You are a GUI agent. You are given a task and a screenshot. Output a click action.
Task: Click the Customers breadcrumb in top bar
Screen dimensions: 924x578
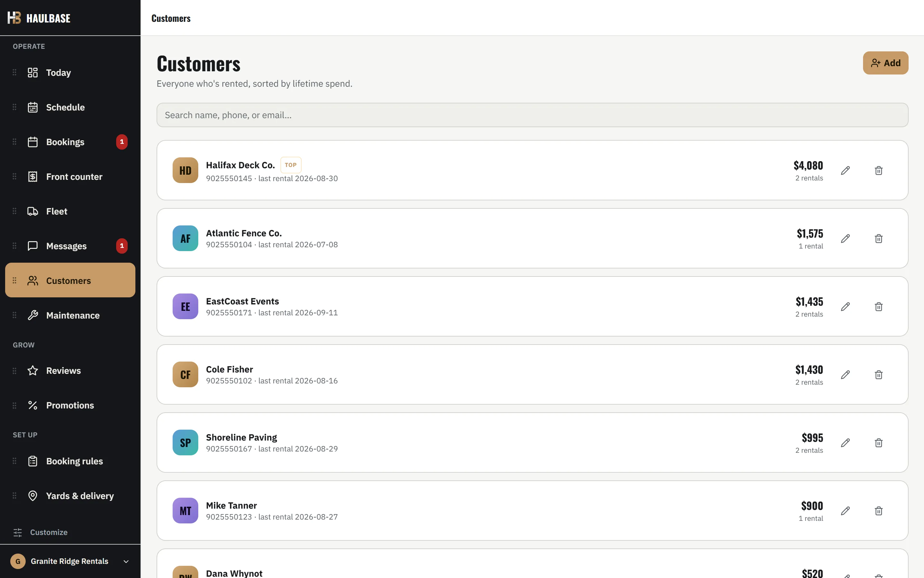click(171, 18)
